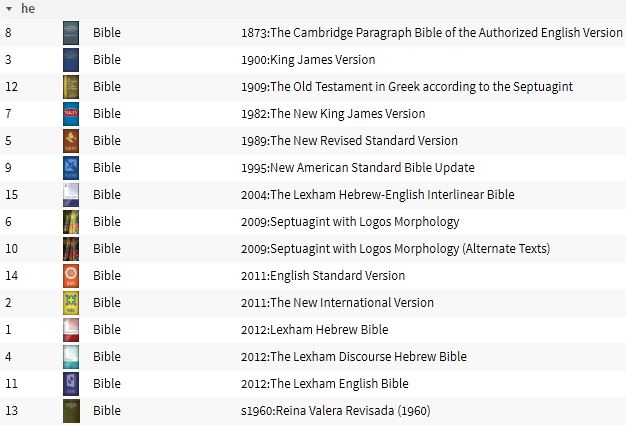The height and width of the screenshot is (425, 626).
Task: Click the 1900 King James Version cover icon
Action: (x=71, y=60)
